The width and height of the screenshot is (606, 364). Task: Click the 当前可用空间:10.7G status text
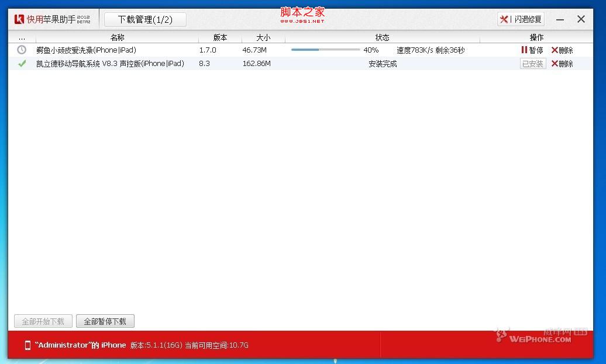[216, 345]
